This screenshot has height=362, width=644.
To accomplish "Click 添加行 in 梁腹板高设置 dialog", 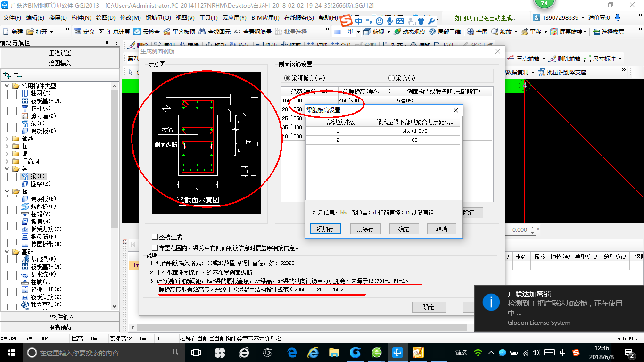I will 325,229.
